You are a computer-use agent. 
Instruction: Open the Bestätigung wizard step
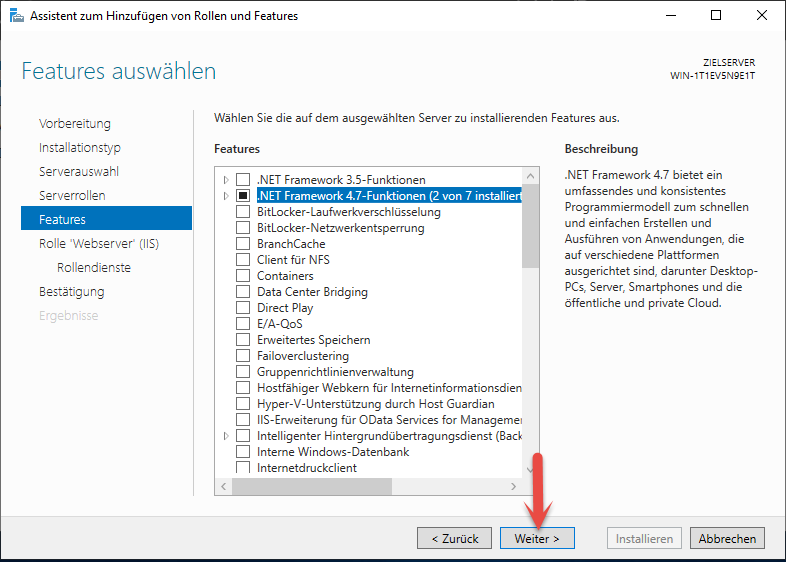(71, 291)
